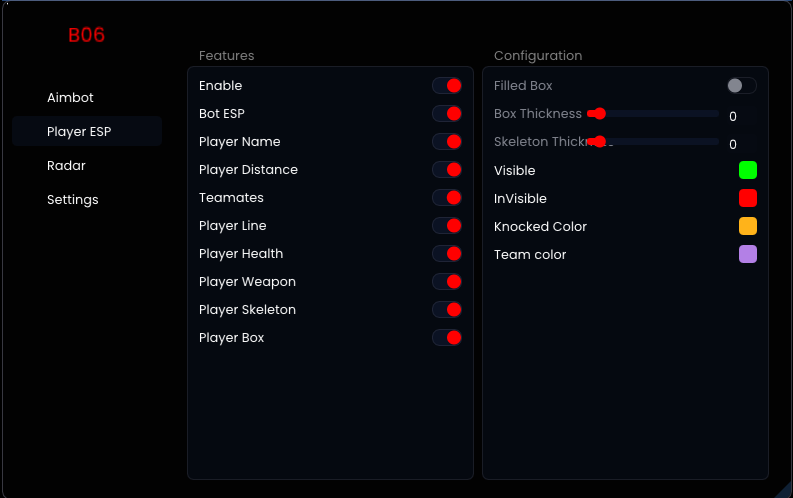Click the Box Thickness slider handle
Screen dimensions: 793x498
click(x=599, y=114)
